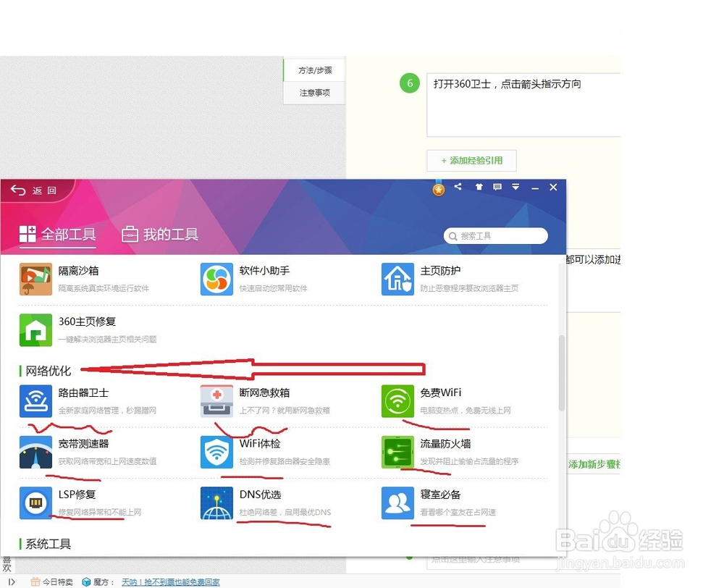Click the 系统工具 section heading
Viewport: 724px width, 588px height.
(x=48, y=544)
